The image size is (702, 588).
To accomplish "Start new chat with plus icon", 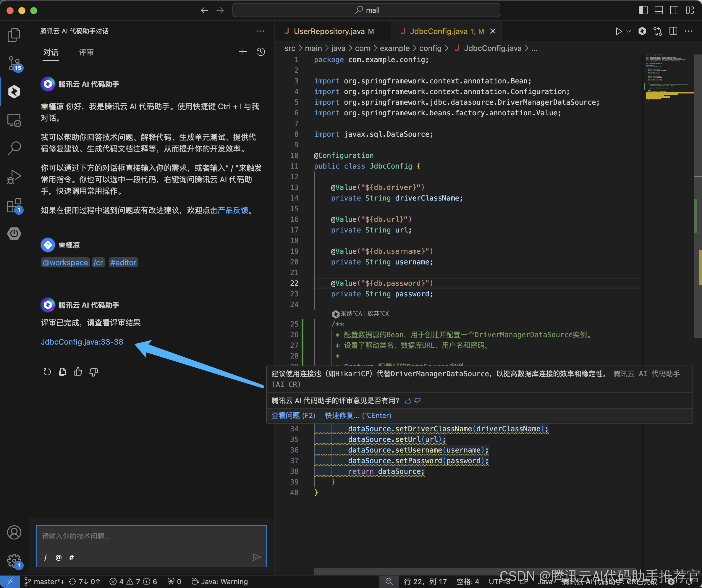I will coord(243,51).
